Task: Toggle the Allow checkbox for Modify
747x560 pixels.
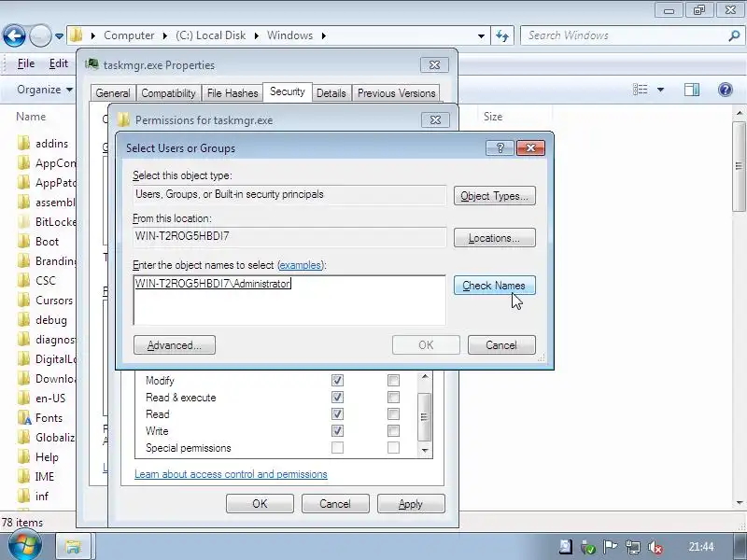Action: (337, 381)
